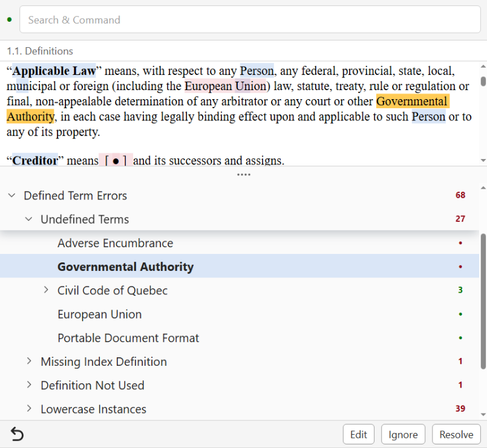Image resolution: width=487 pixels, height=448 pixels.
Task: Click the 27 count on Undefined Terms
Action: click(460, 219)
